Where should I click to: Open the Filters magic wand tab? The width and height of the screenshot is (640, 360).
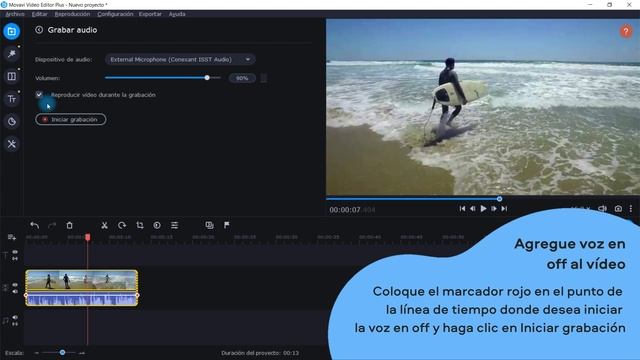[11, 53]
